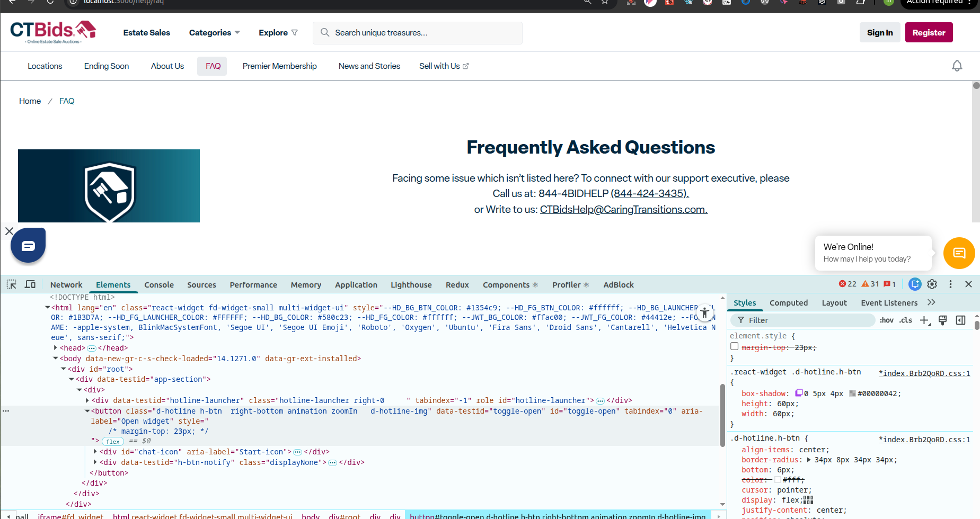Toggle the .cls element classes panel
The width and height of the screenshot is (980, 519).
[905, 320]
